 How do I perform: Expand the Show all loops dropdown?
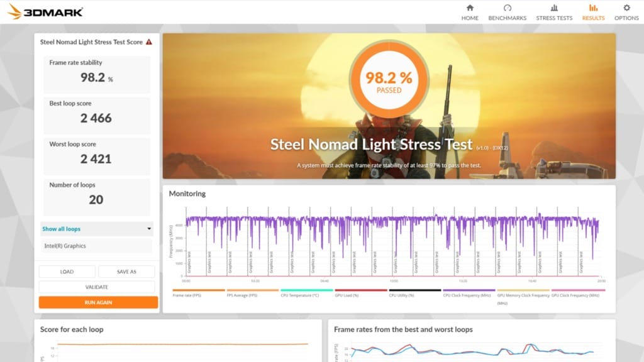point(97,229)
